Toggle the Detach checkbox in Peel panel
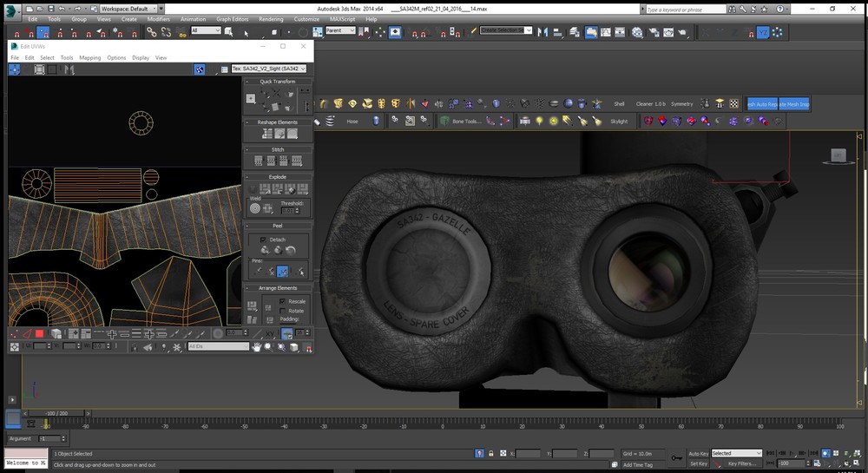868x473 pixels. [x=263, y=240]
